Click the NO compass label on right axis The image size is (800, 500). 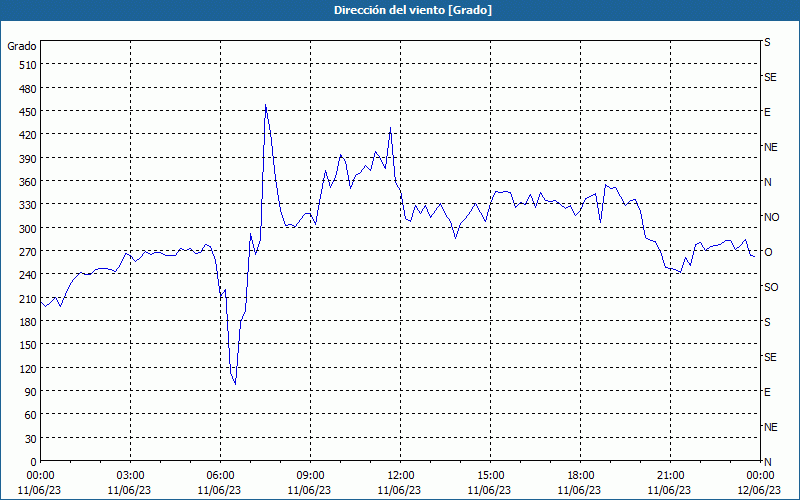pos(771,217)
